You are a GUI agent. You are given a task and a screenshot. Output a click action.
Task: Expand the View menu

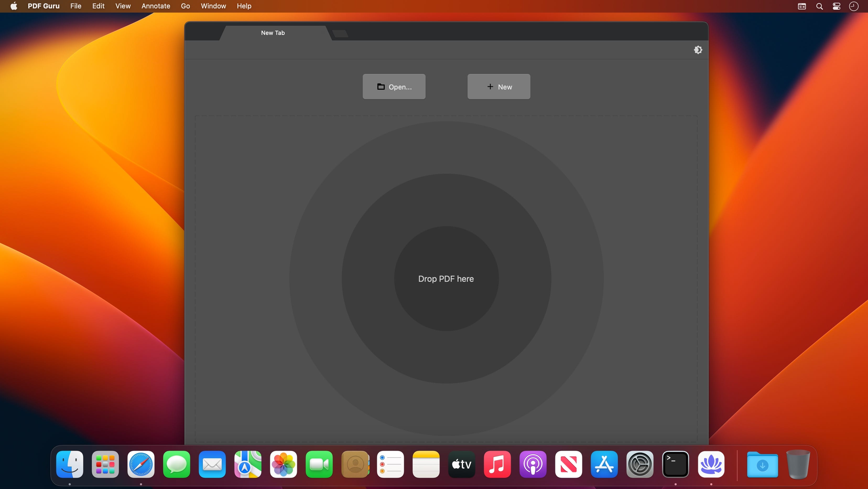(123, 6)
